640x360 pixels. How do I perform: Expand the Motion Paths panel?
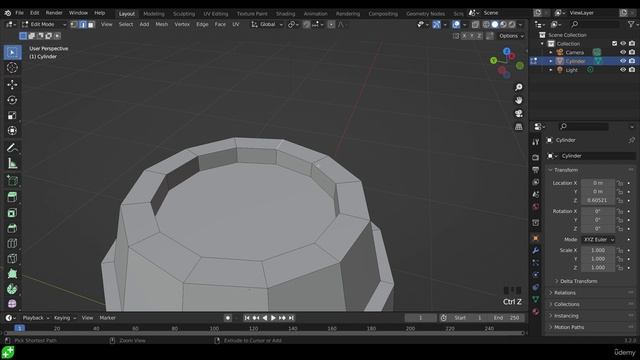pos(569,327)
